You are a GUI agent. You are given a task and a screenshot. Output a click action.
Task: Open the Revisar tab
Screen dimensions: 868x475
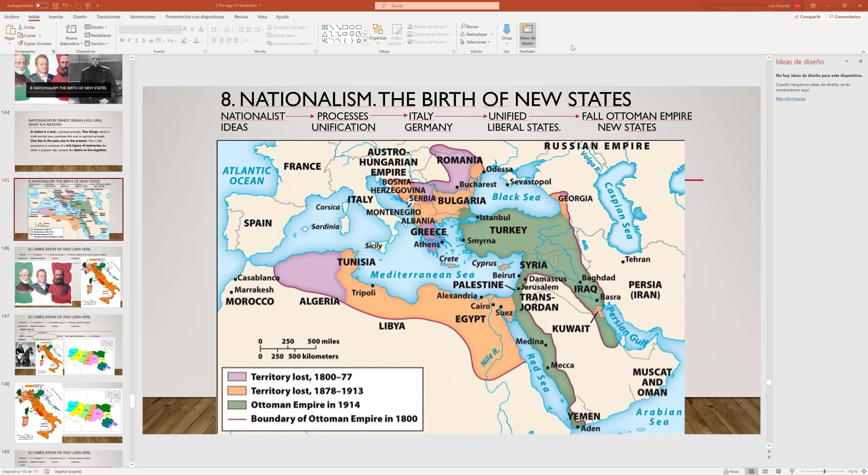click(x=241, y=17)
